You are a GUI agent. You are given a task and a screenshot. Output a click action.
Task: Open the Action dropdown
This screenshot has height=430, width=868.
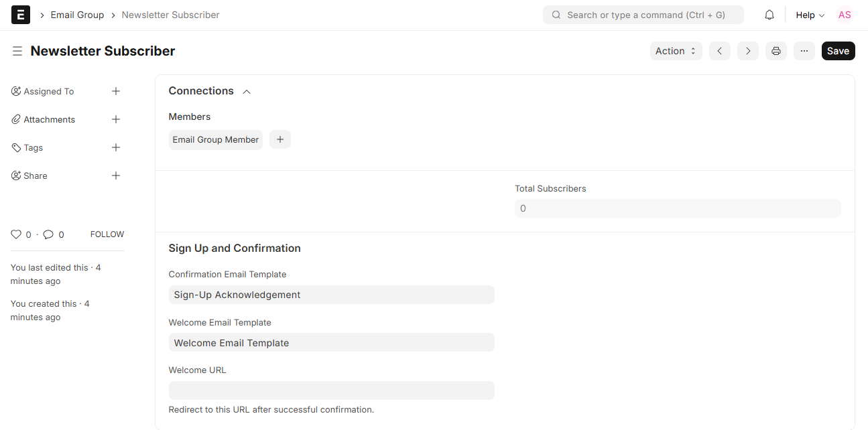676,50
